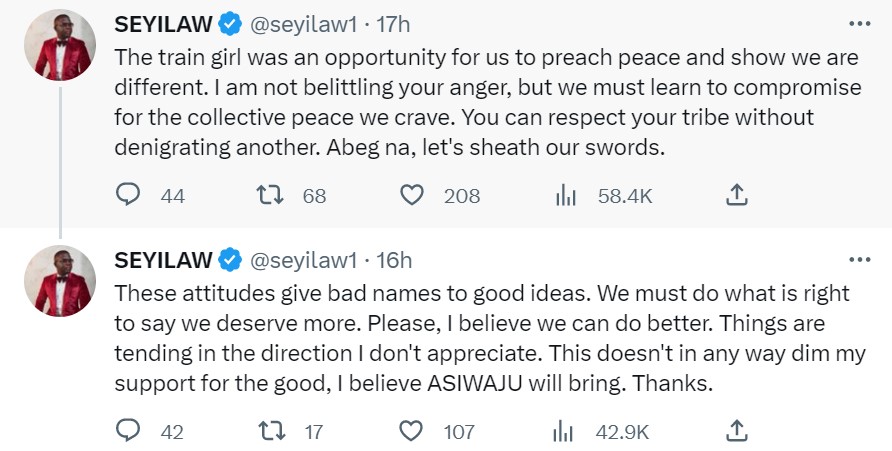Like the tweet with 208 likes

point(412,195)
